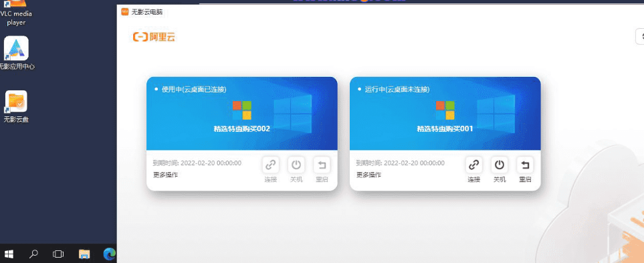Click Restart (重启) icon on 精选特惠购买002 card
The width and height of the screenshot is (644, 263).
pyautogui.click(x=322, y=165)
